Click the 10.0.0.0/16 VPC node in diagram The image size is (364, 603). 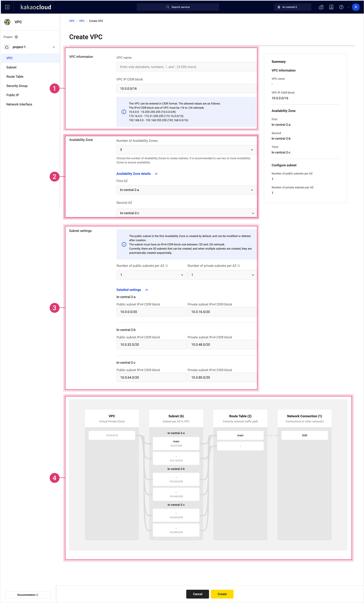tap(112, 435)
